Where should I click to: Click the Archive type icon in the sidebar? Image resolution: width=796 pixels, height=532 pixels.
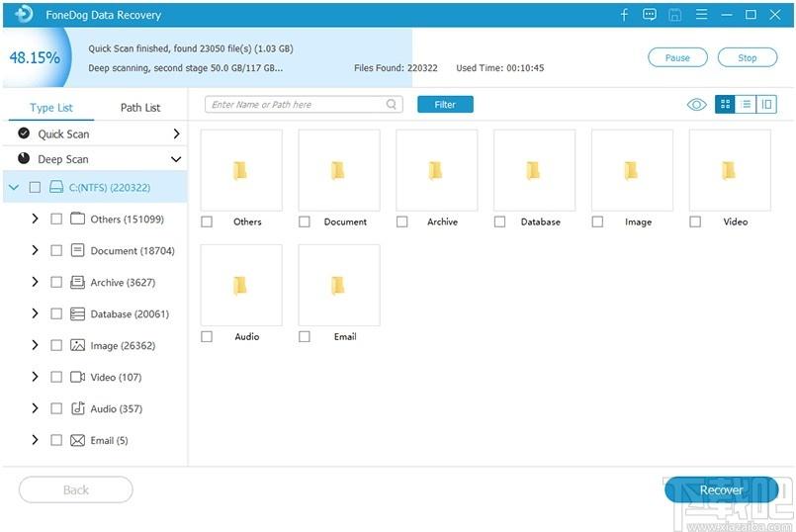[78, 282]
